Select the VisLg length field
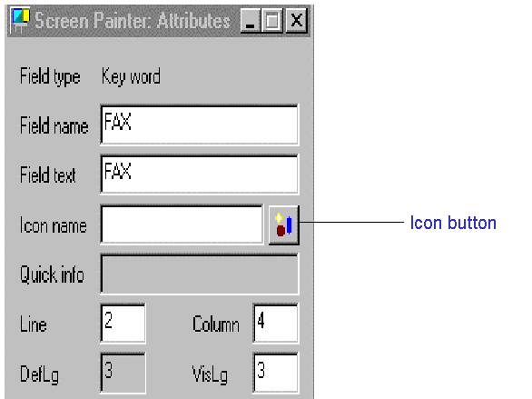532x399 pixels. pyautogui.click(x=275, y=373)
